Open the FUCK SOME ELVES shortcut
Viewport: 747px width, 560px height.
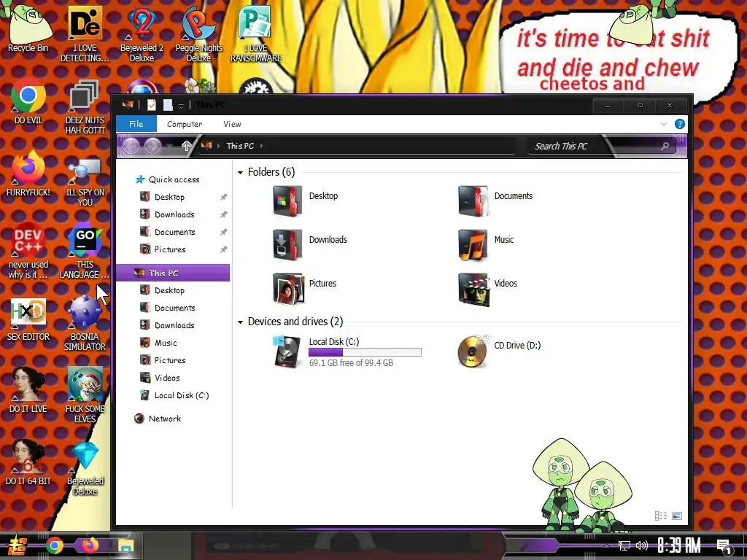85,395
